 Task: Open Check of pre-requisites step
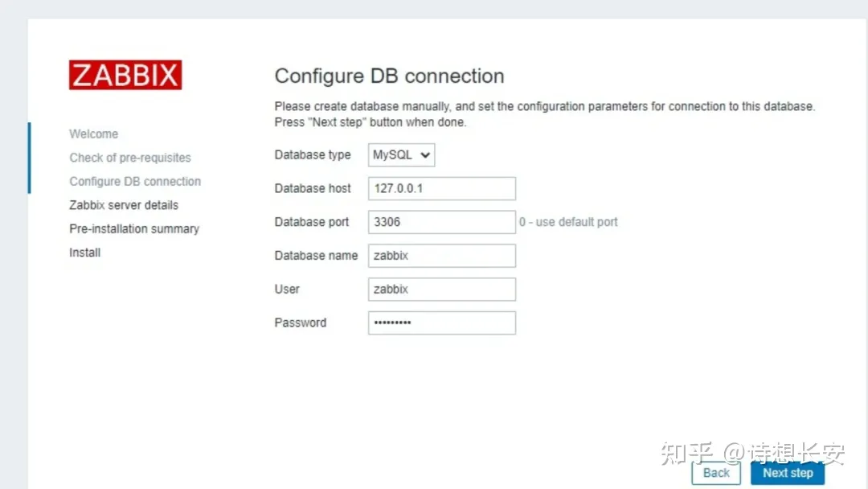[x=130, y=158]
